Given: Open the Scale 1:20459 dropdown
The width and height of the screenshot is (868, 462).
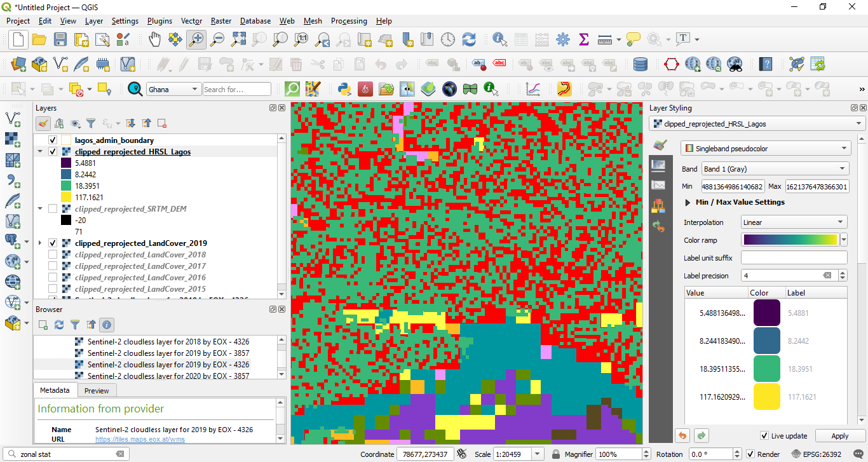Looking at the screenshot, I should click(x=538, y=454).
